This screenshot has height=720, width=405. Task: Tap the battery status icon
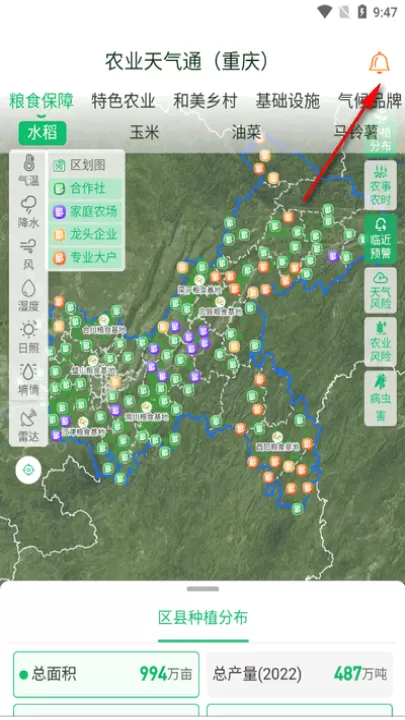pyautogui.click(x=362, y=12)
